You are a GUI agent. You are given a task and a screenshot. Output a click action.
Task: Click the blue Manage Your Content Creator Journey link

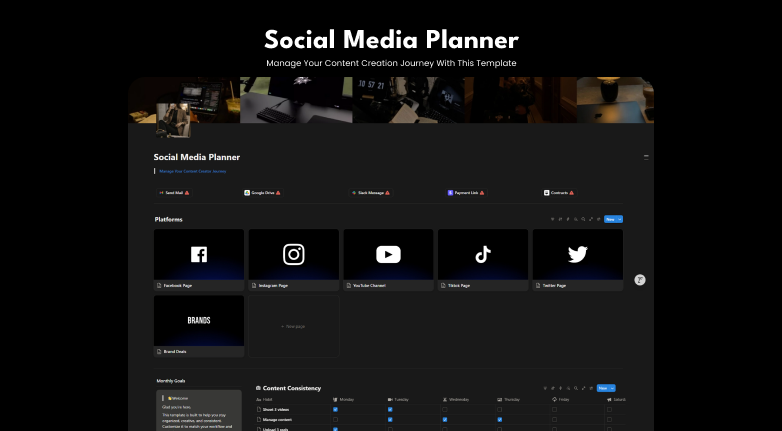tap(193, 171)
